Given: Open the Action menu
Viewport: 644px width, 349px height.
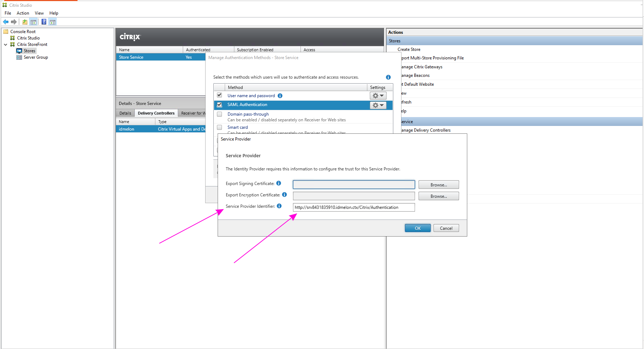Looking at the screenshot, I should pos(23,13).
